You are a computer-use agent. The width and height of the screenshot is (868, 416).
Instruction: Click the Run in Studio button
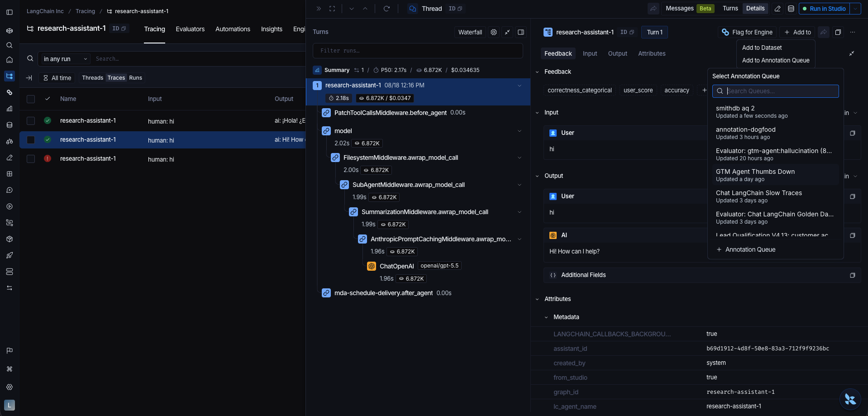tap(824, 9)
